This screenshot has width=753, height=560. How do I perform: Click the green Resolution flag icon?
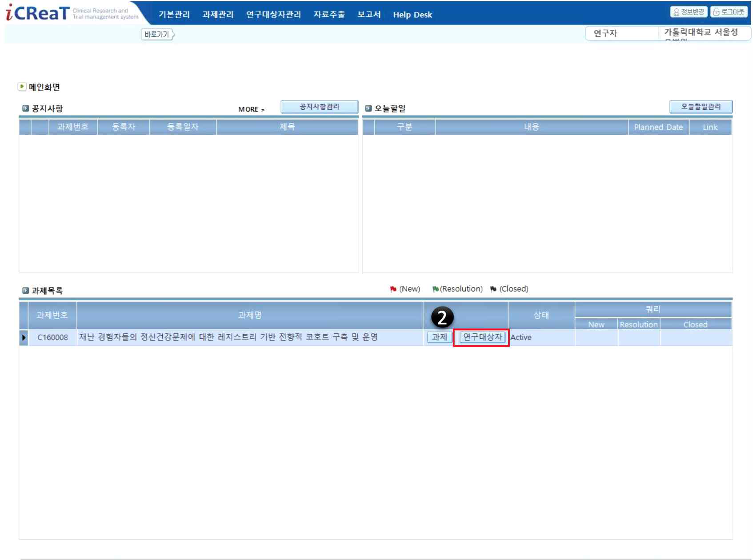point(435,289)
